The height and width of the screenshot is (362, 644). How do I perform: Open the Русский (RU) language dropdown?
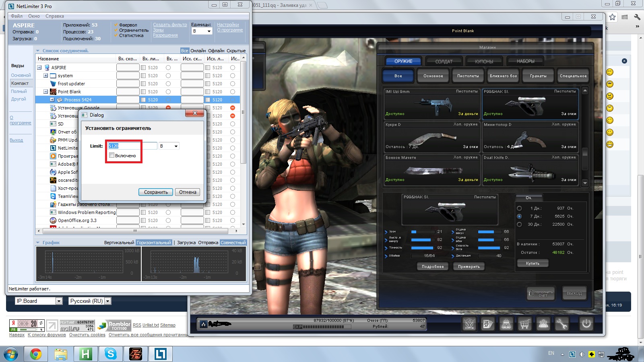pos(90,301)
